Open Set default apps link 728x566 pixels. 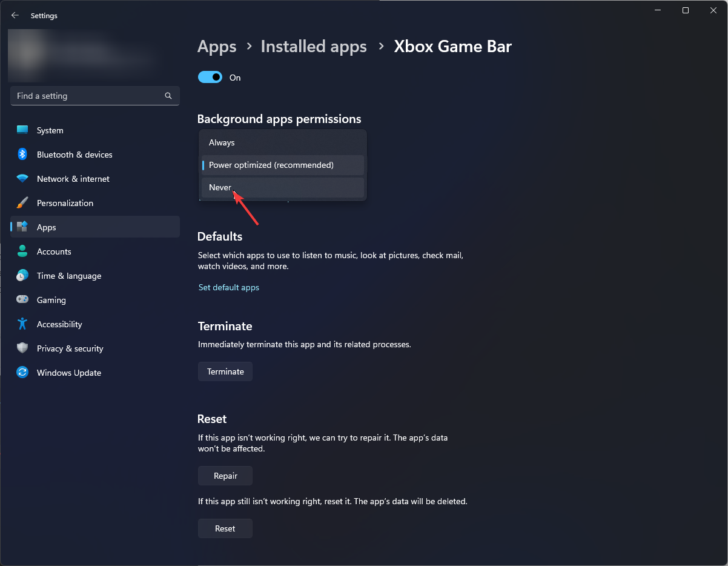229,287
